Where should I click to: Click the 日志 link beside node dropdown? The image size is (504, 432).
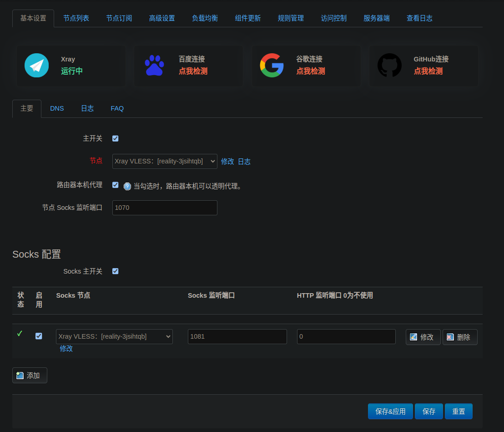(244, 161)
